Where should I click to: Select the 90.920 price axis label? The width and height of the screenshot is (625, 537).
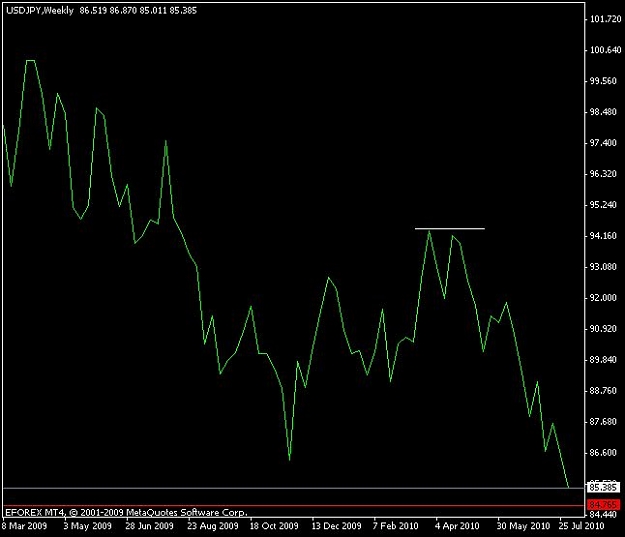pos(605,328)
